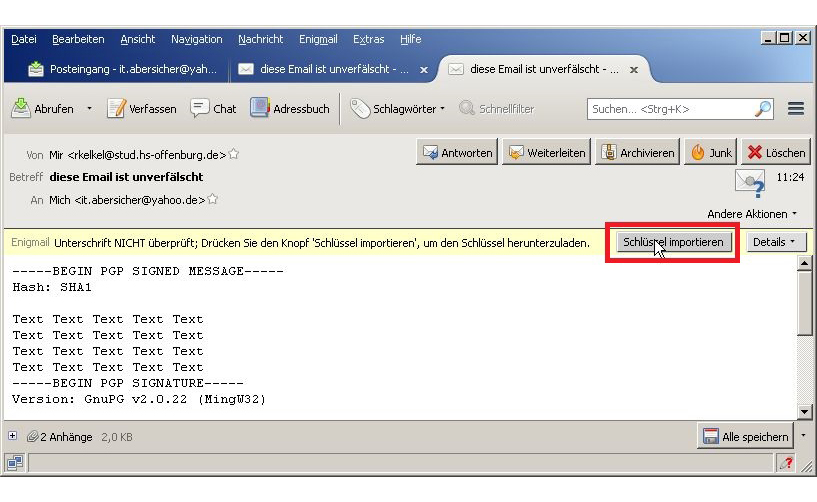Expand the Andere Aktionen dropdown
817x502 pixels.
(752, 214)
